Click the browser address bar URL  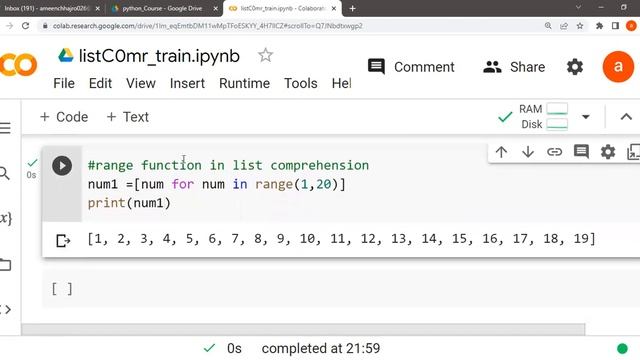[x=208, y=26]
